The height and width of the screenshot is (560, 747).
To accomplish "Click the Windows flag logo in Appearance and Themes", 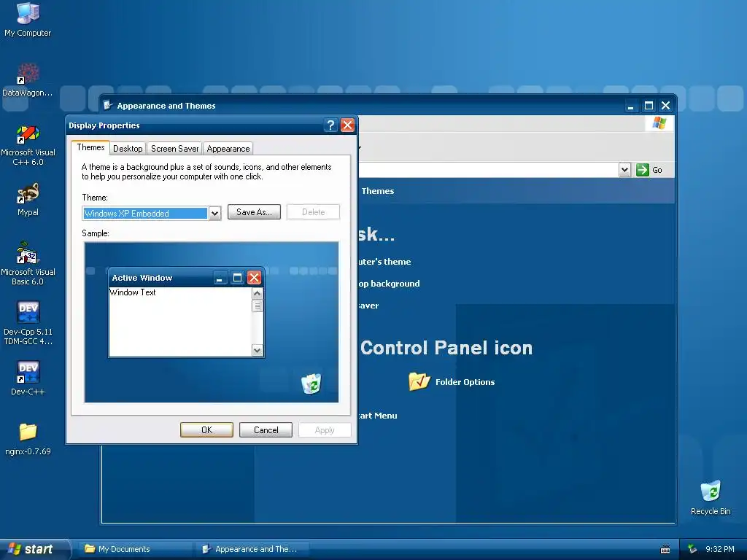I will click(x=659, y=122).
